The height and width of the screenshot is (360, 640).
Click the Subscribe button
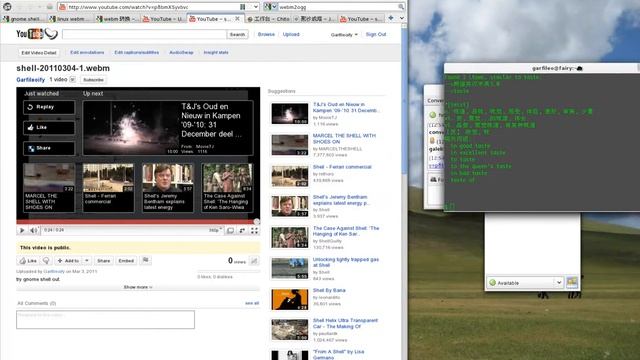(x=93, y=80)
